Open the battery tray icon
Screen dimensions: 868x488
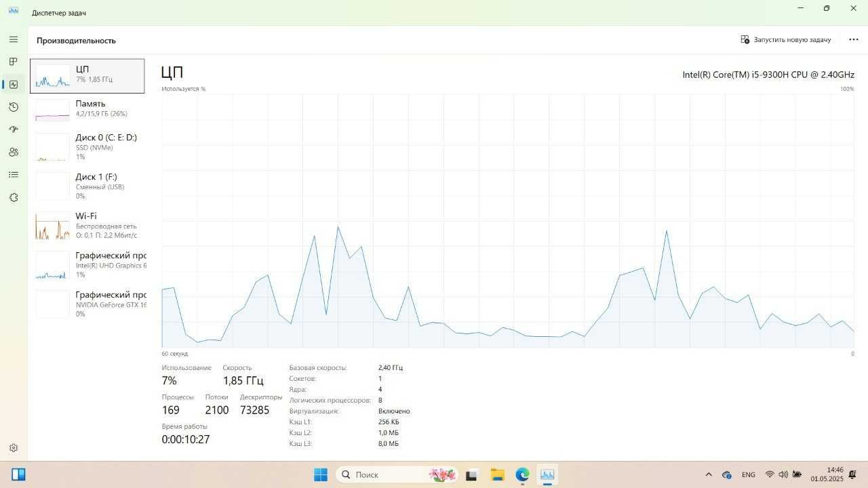point(797,474)
